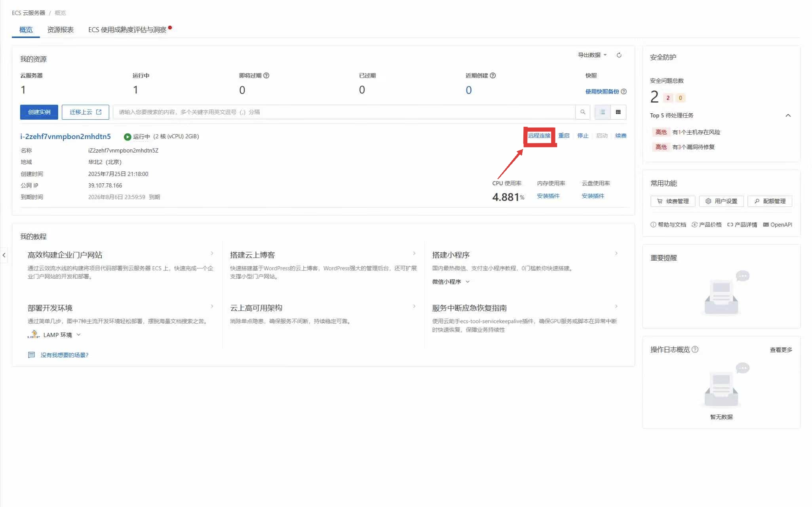Screen dimensions: 812x507
Task: Switch to list view layout
Action: (602, 112)
